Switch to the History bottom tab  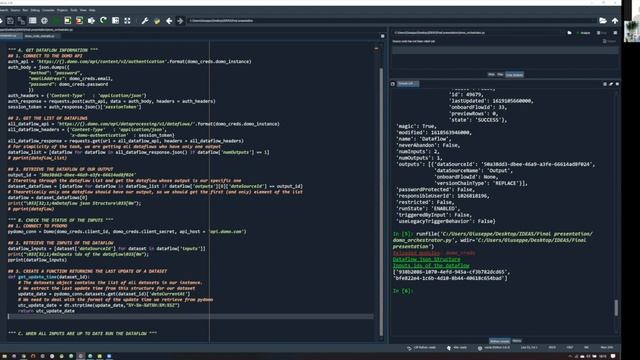tap(517, 341)
